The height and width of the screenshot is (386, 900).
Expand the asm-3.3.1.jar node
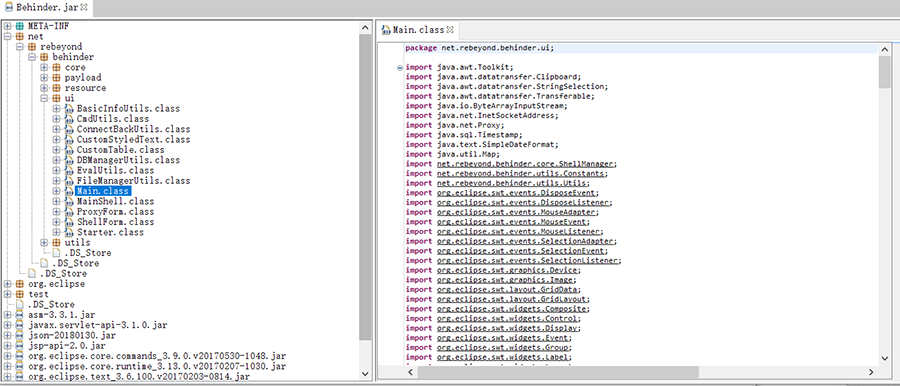pos(7,315)
